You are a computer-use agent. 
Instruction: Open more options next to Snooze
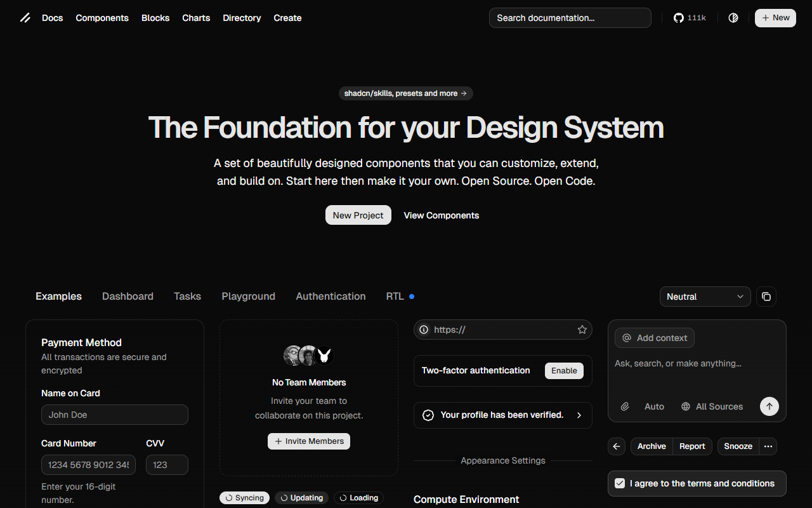pos(768,446)
